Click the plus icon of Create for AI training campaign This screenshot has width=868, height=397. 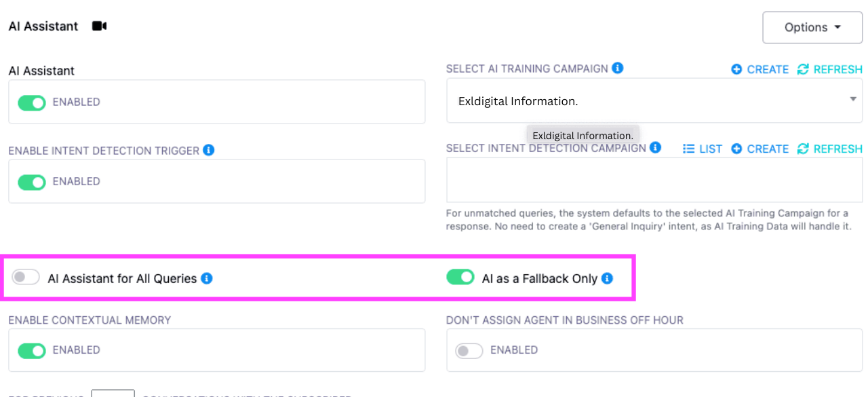736,69
